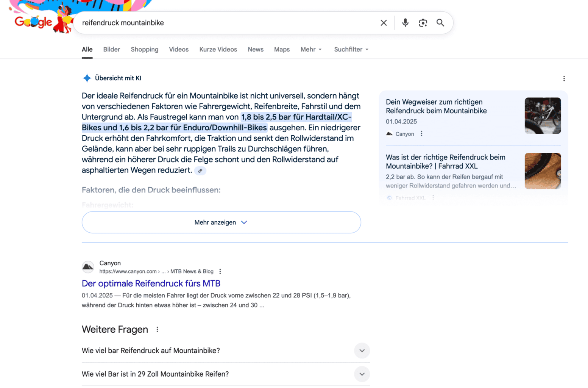The width and height of the screenshot is (588, 388).
Task: Click the Canyon favicon in search result
Action: click(x=88, y=267)
